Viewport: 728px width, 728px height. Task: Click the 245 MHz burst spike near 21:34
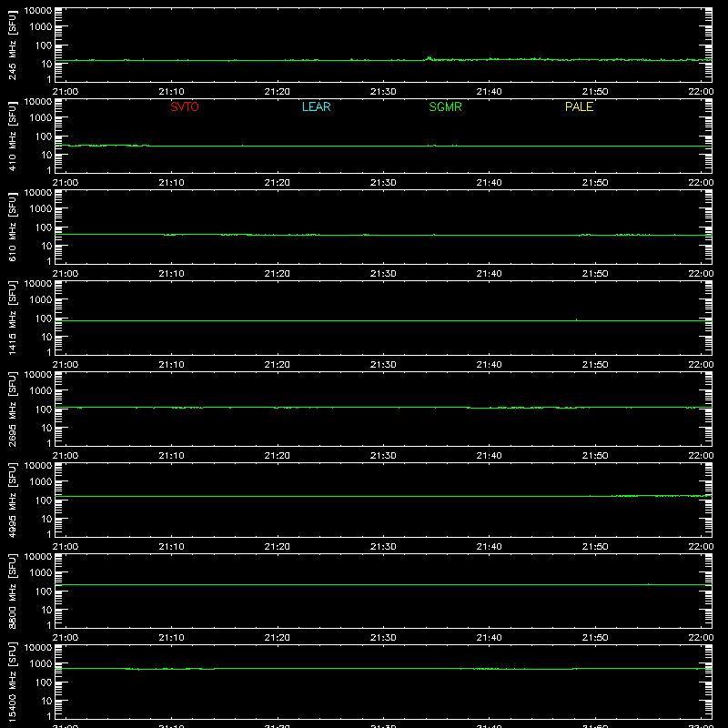point(429,58)
